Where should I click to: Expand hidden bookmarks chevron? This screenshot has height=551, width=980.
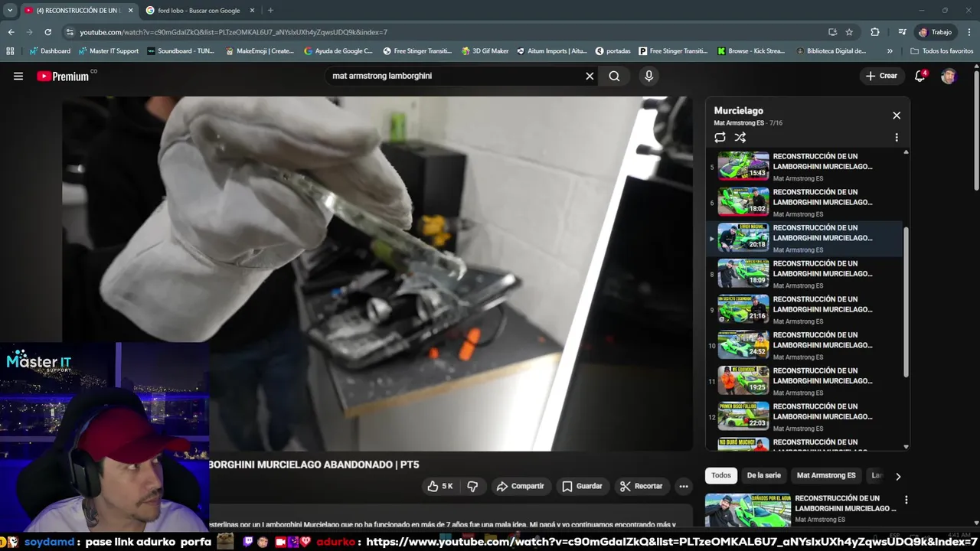[890, 51]
